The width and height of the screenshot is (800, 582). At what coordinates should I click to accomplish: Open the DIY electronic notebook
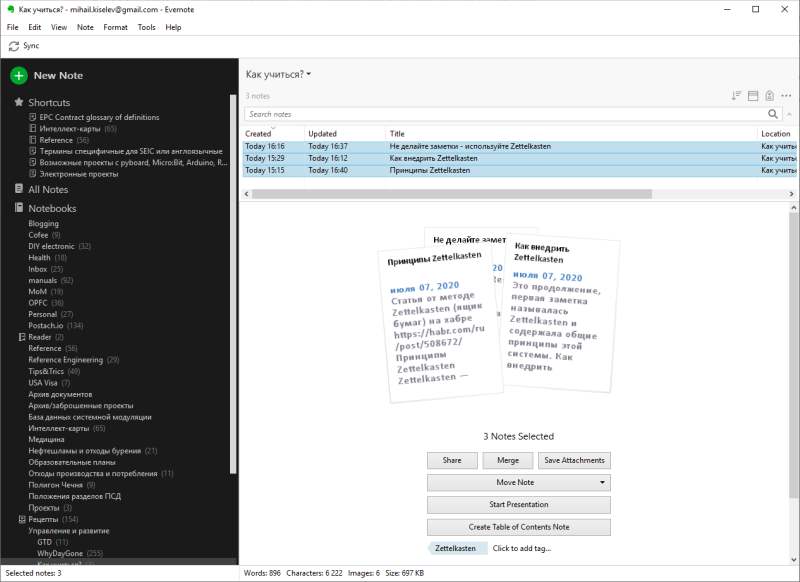52,246
